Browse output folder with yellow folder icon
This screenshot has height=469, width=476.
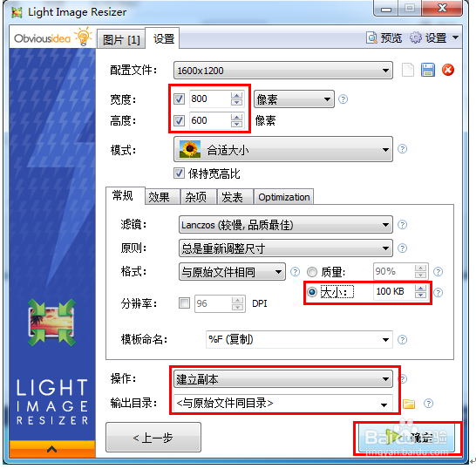click(409, 404)
